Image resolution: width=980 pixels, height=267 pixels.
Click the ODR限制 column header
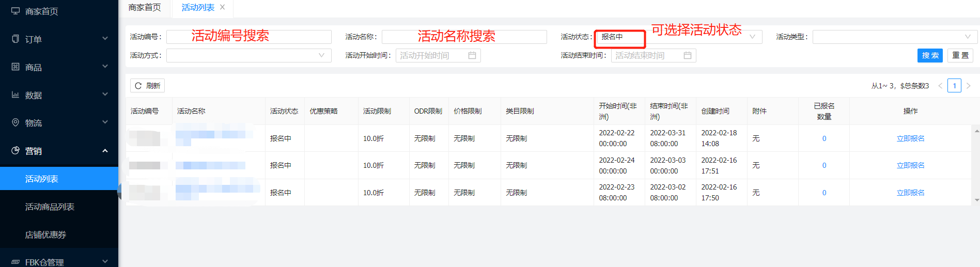click(428, 111)
